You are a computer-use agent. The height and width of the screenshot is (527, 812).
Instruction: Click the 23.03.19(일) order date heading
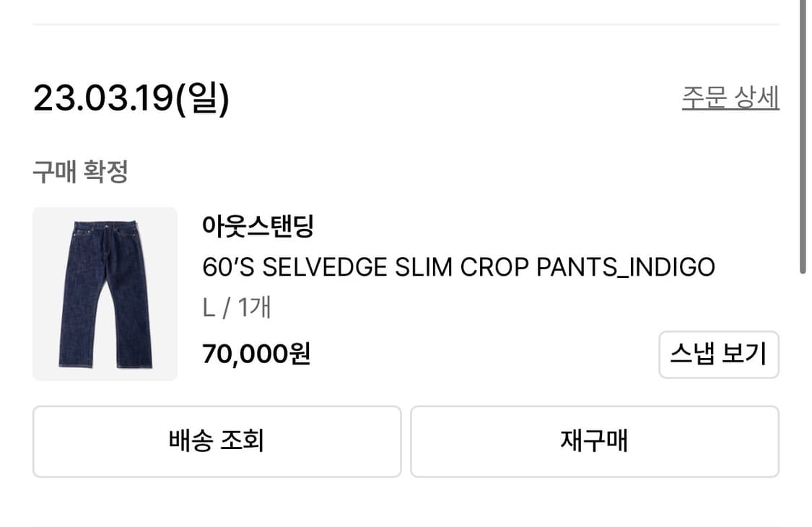(131, 98)
